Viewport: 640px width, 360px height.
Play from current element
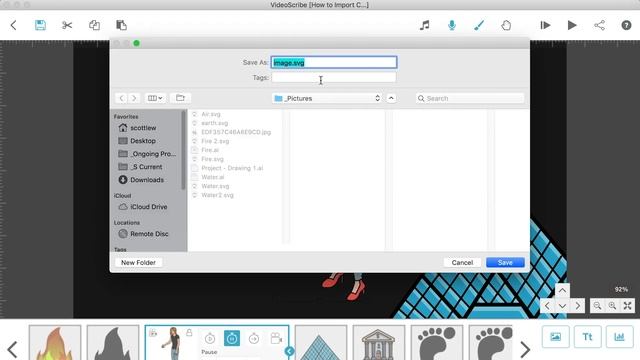pyautogui.click(x=545, y=25)
